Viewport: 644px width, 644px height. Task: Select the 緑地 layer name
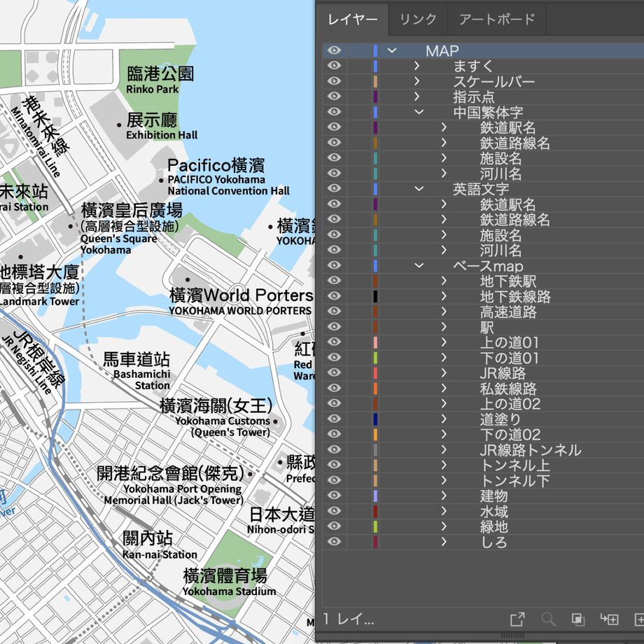click(x=494, y=526)
